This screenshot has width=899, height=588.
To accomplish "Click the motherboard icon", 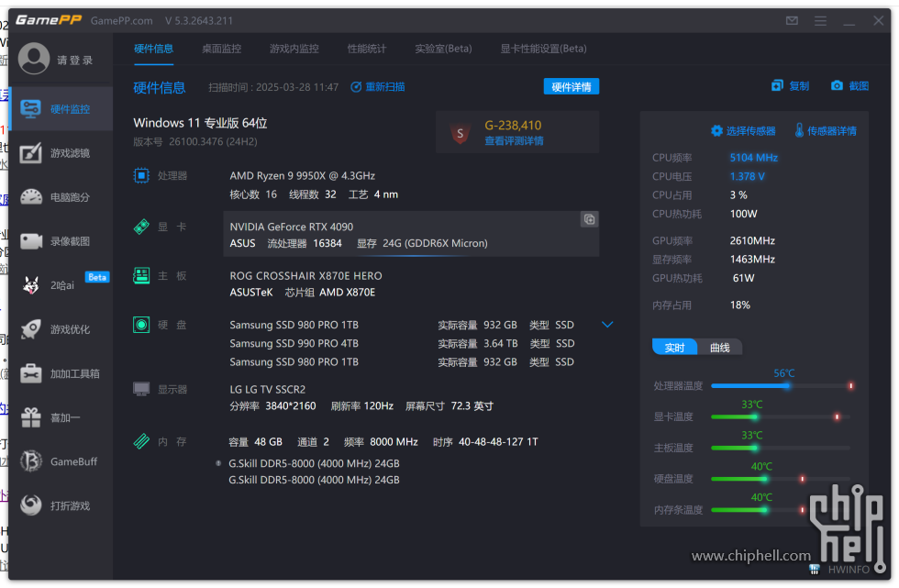I will [x=141, y=276].
